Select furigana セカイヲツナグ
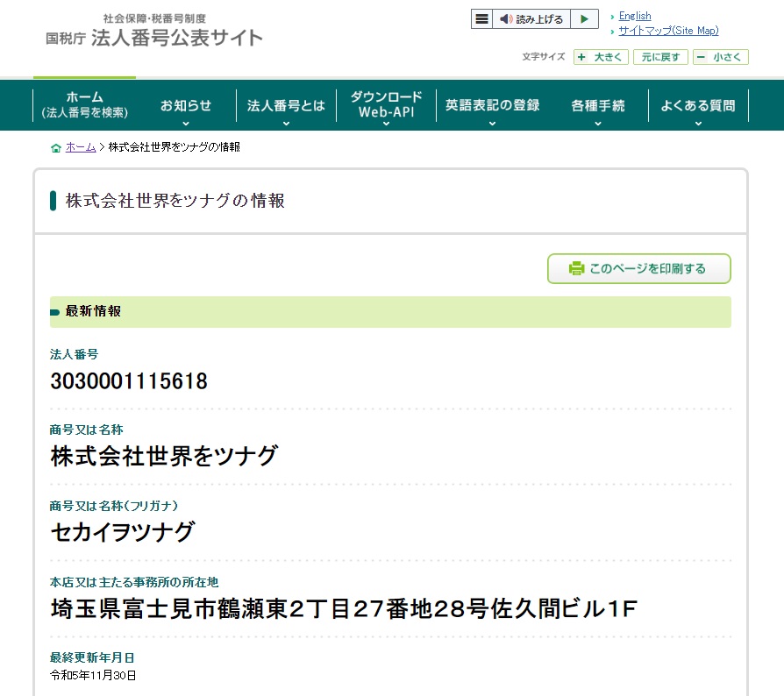Screen dimensions: 784x696 123,531
